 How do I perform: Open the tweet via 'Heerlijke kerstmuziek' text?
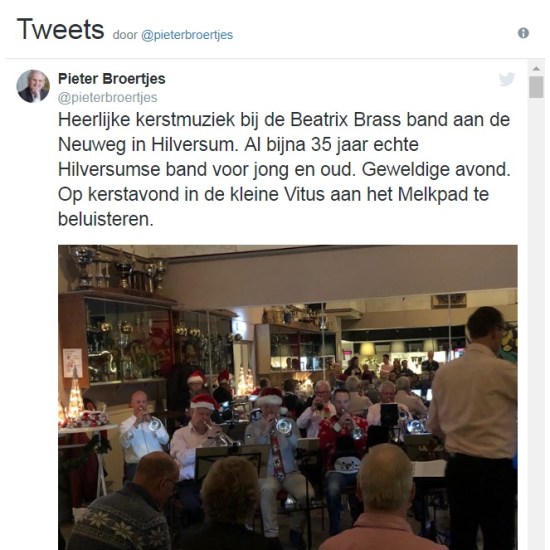(146, 120)
